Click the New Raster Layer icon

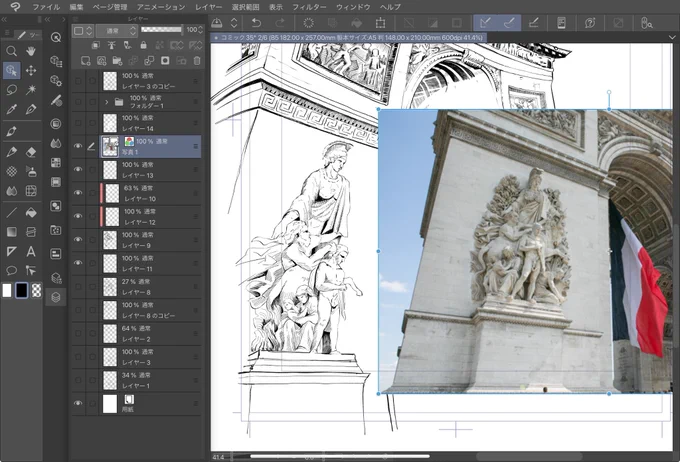85,61
